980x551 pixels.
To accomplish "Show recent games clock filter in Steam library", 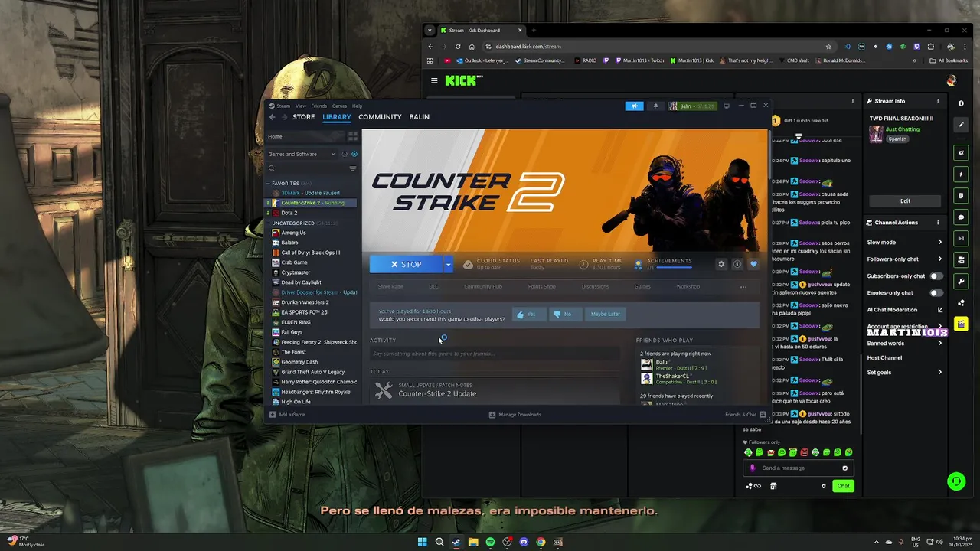I will pos(345,154).
